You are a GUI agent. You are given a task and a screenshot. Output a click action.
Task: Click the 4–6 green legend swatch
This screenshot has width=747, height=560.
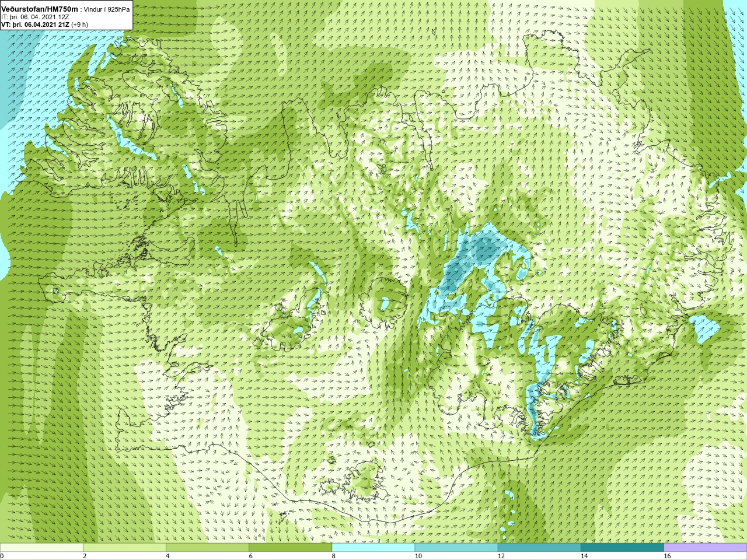pyautogui.click(x=207, y=548)
